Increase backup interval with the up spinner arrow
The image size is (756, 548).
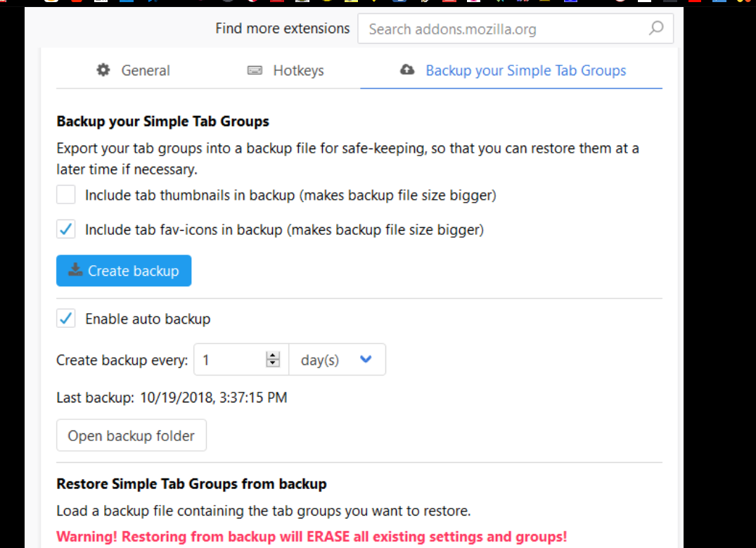[273, 356]
